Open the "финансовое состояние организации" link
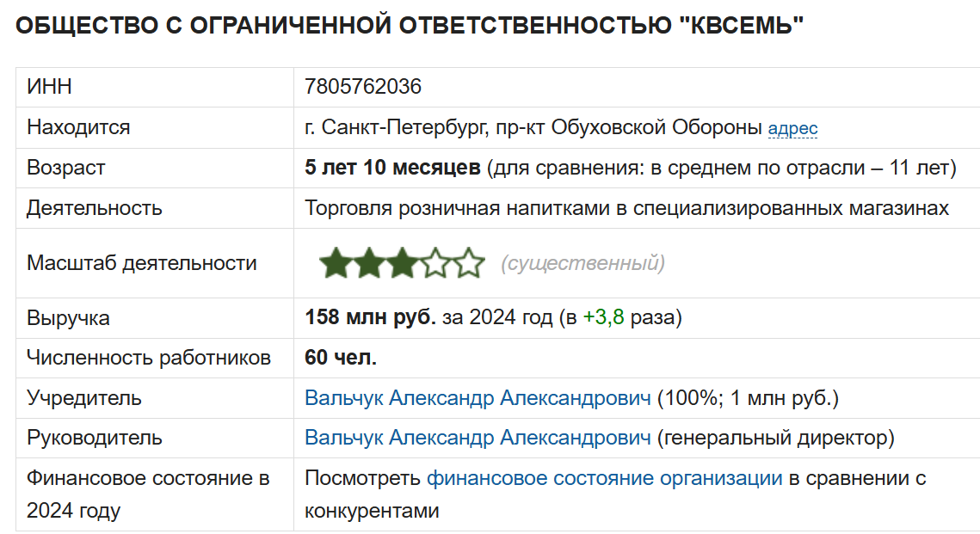 [604, 478]
